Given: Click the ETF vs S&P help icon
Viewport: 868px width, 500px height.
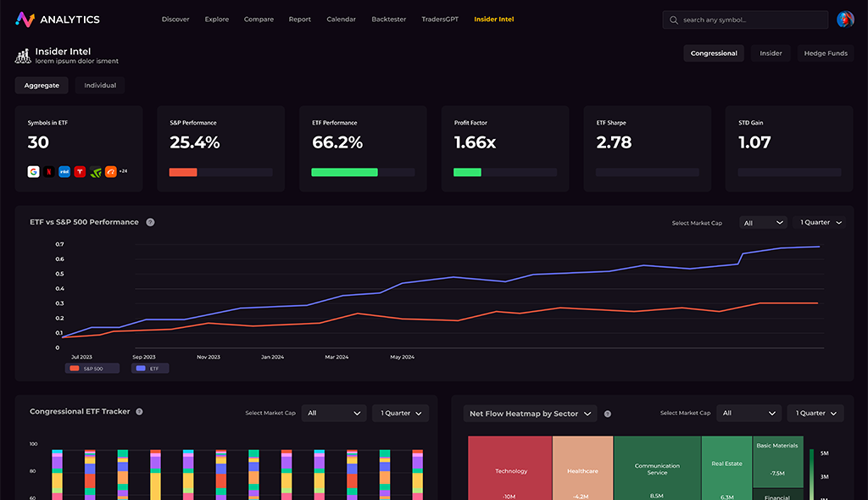Looking at the screenshot, I should coord(150,222).
